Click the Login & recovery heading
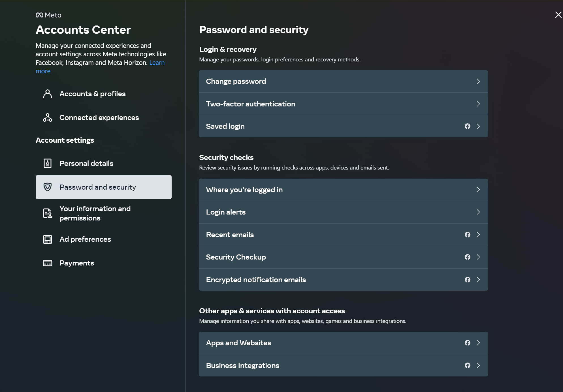Image resolution: width=563 pixels, height=392 pixels. [228, 49]
